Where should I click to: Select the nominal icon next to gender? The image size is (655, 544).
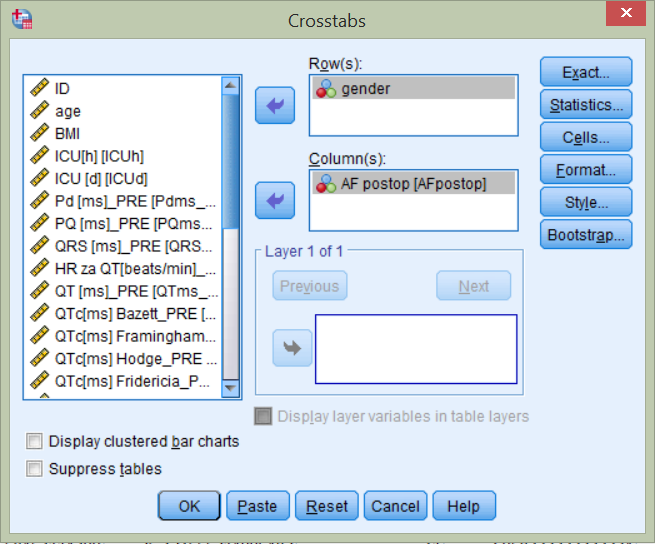pos(326,89)
